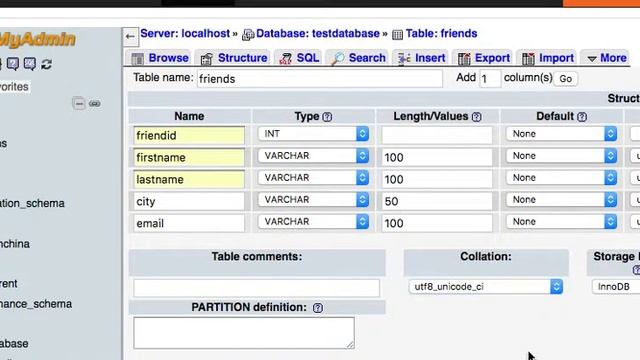Click the Add columns number field

(490, 79)
